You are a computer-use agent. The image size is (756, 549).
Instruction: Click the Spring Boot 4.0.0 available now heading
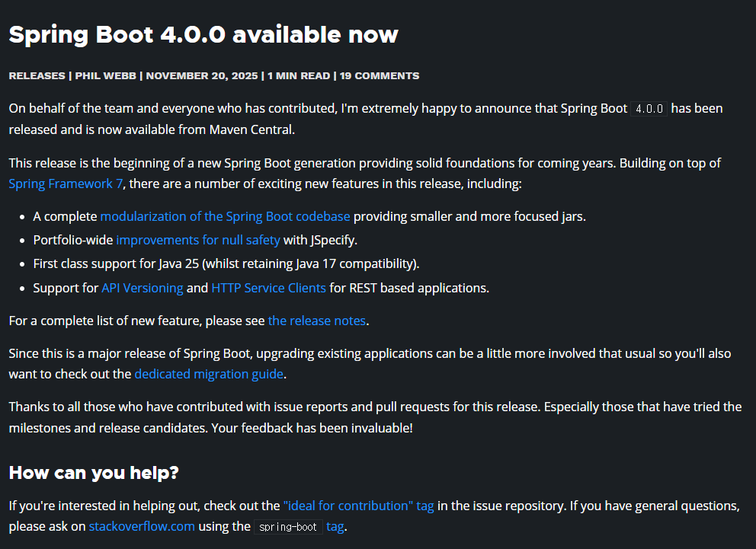tap(203, 35)
